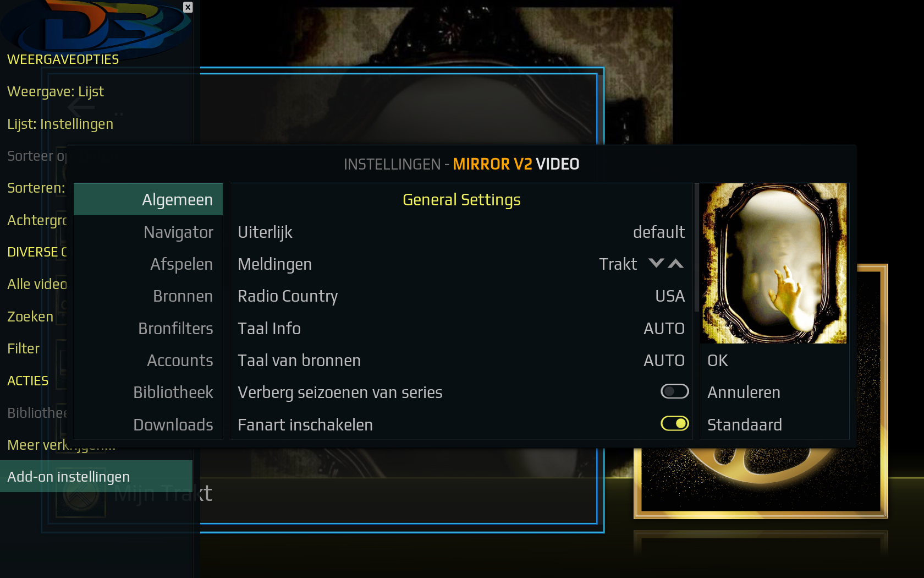Change Radio Country value USA
Screen dimensions: 924x578
coord(461,296)
